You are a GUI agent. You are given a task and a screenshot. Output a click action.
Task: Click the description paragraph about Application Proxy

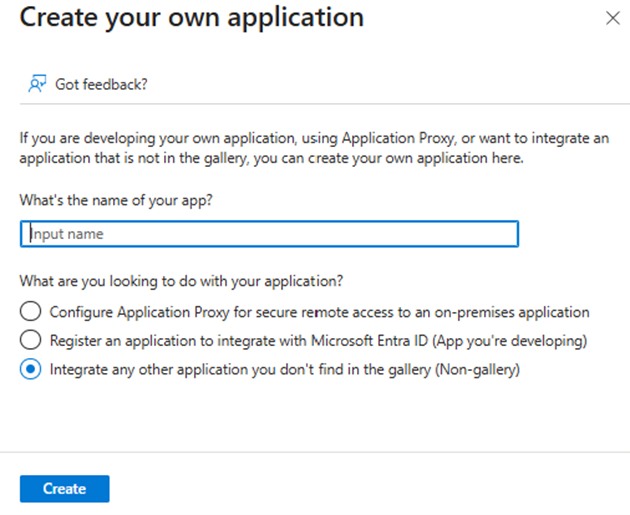[314, 148]
